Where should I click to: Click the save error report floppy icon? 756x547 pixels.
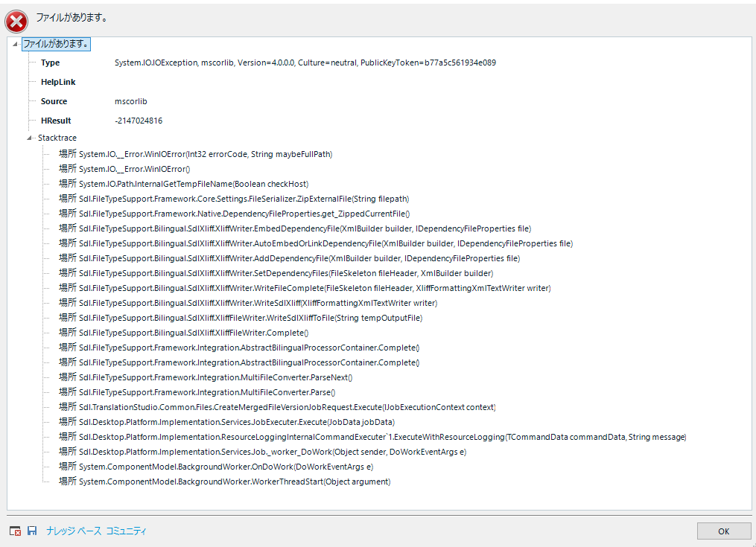(x=32, y=531)
